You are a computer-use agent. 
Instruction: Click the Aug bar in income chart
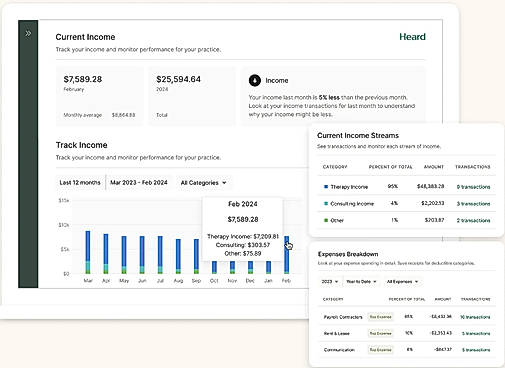(x=178, y=256)
